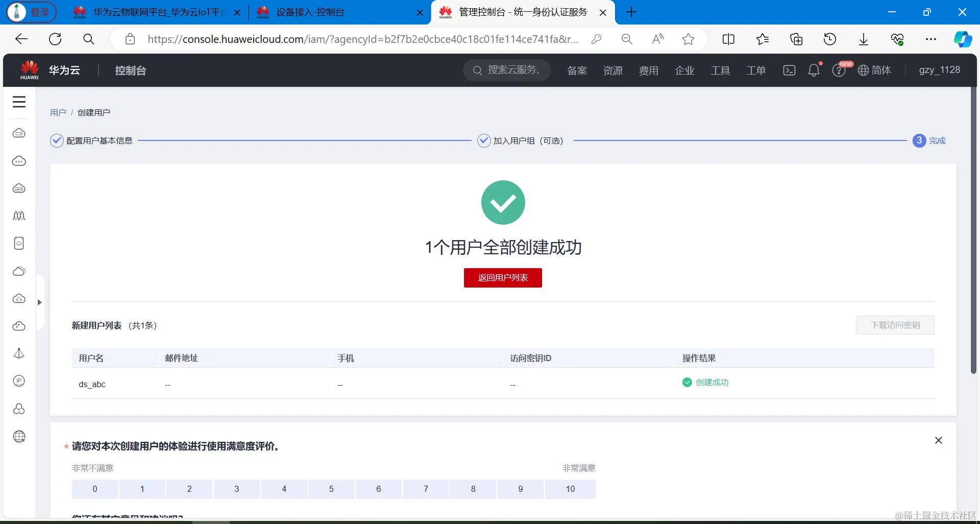Open the notifications bell
980x524 pixels.
(x=814, y=70)
